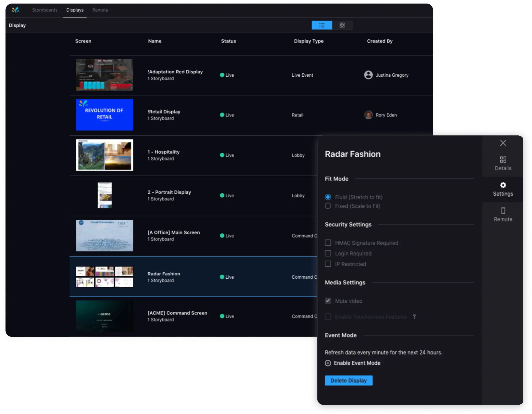Open Remote panel for Radar Fashion
The image size is (532, 414).
click(503, 214)
